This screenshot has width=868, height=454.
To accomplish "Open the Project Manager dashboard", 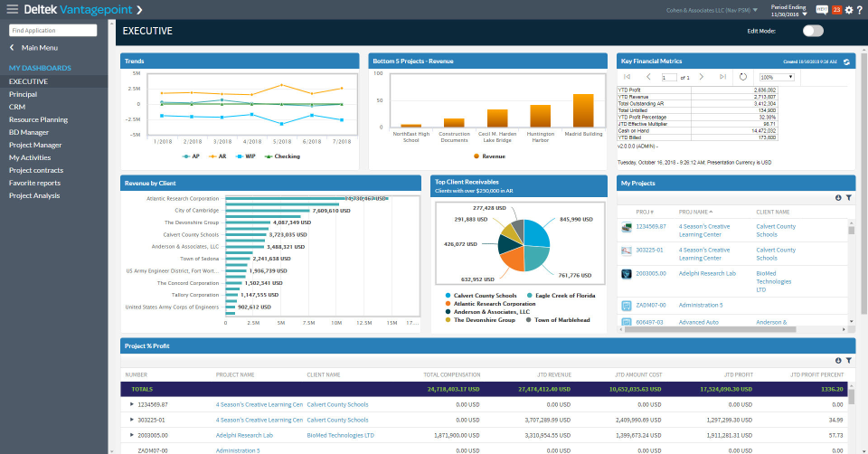I will pyautogui.click(x=35, y=145).
